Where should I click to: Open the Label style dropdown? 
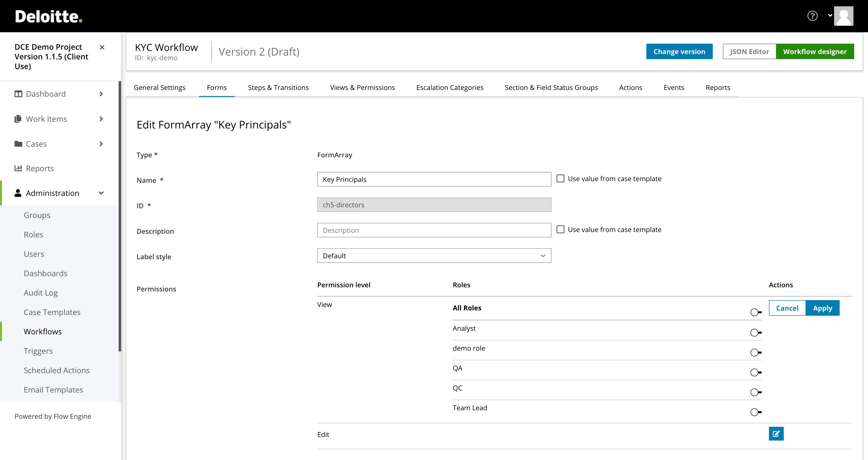434,256
